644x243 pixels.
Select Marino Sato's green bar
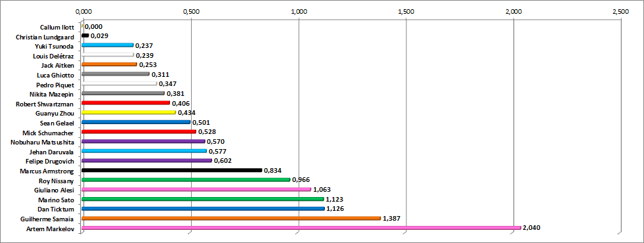(203, 199)
